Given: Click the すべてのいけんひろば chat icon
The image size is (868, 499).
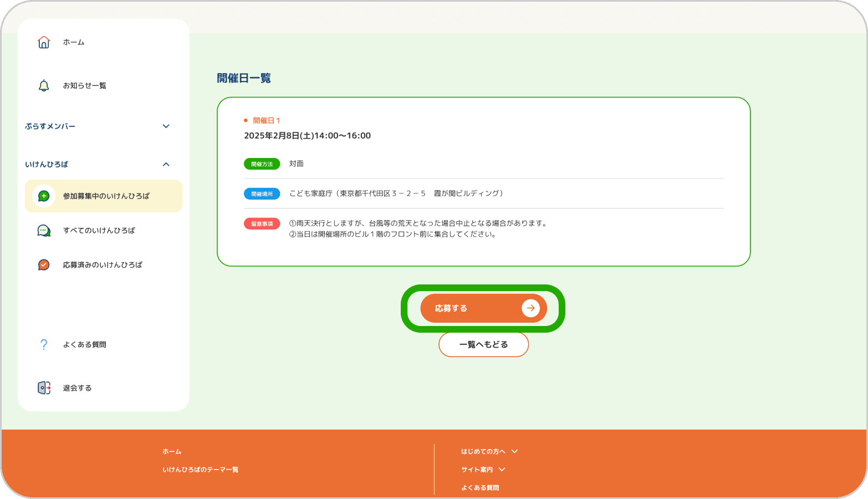Looking at the screenshot, I should pos(44,230).
